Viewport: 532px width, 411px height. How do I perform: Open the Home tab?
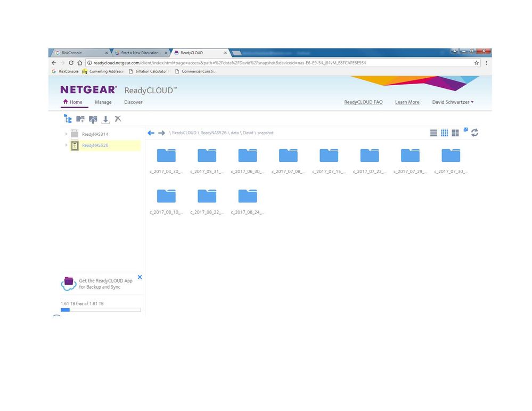[x=73, y=102]
